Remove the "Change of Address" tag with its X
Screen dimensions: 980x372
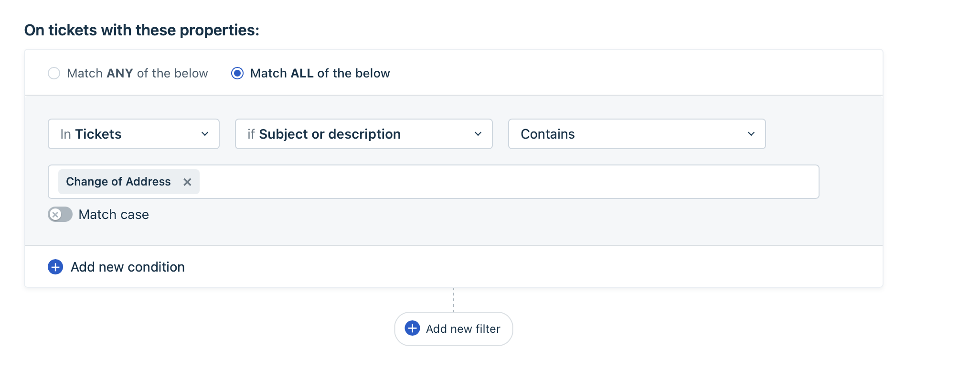(x=187, y=182)
